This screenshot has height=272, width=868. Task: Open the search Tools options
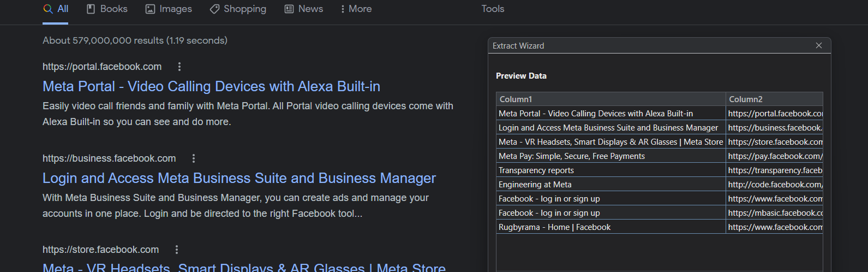[493, 9]
